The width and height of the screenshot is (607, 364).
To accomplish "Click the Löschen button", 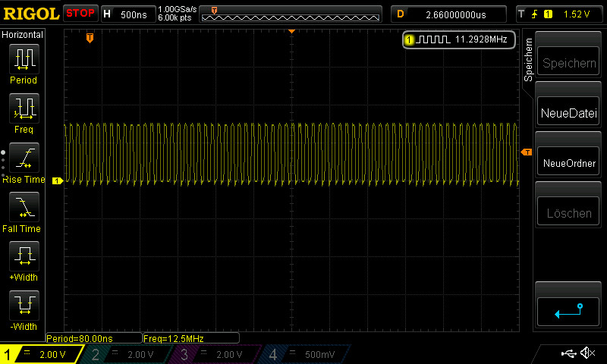I will 568,212.
